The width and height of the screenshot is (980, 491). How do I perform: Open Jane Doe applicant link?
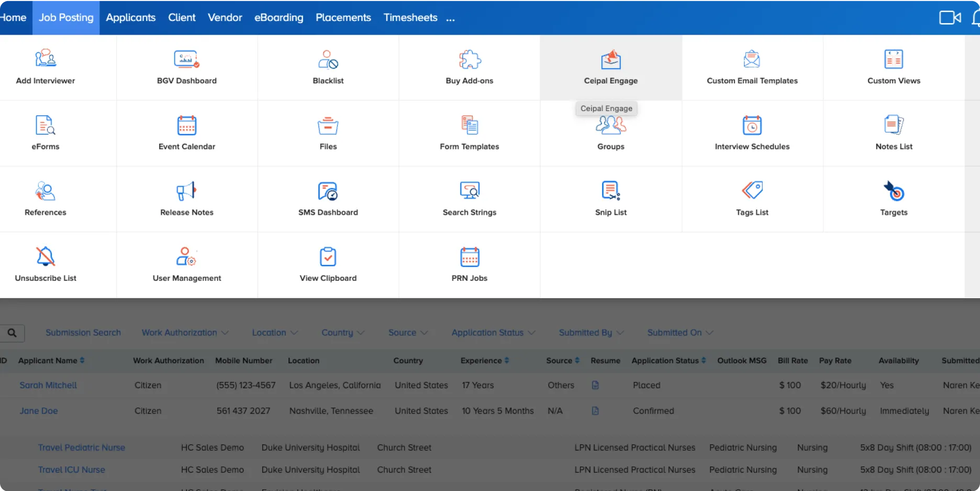pyautogui.click(x=39, y=411)
